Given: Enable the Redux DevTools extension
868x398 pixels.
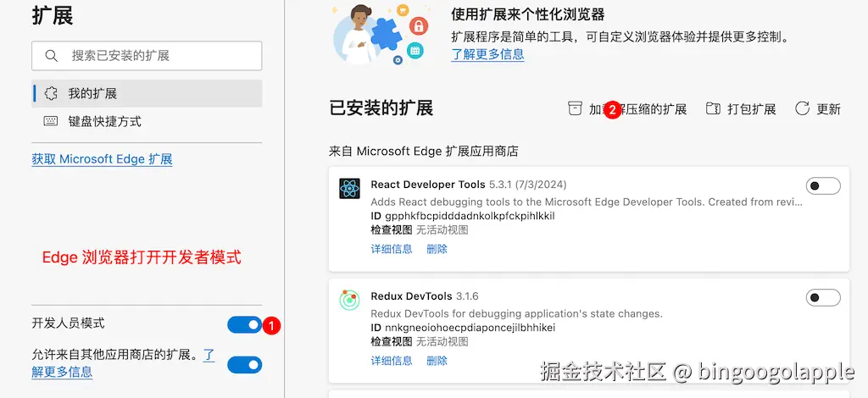Looking at the screenshot, I should pos(823,297).
